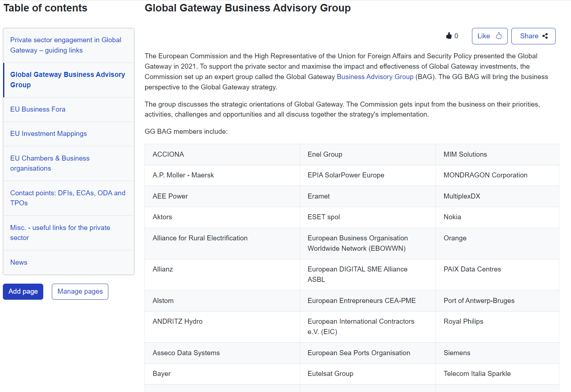This screenshot has width=571, height=392.
Task: Select the Orange cell
Action: point(497,244)
